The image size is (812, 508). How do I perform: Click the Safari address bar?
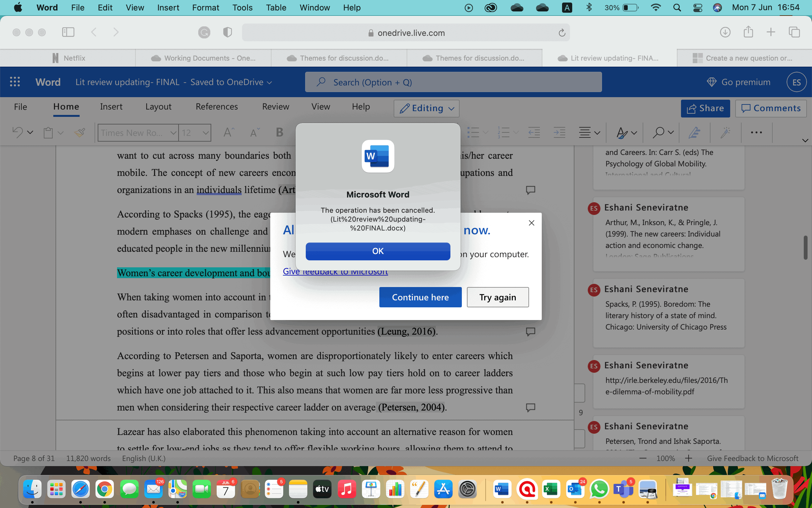click(x=406, y=33)
